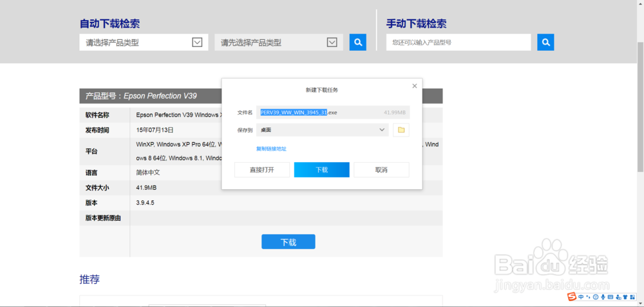Click 41.99MB size text in dialog
644x307 pixels.
[x=395, y=113]
